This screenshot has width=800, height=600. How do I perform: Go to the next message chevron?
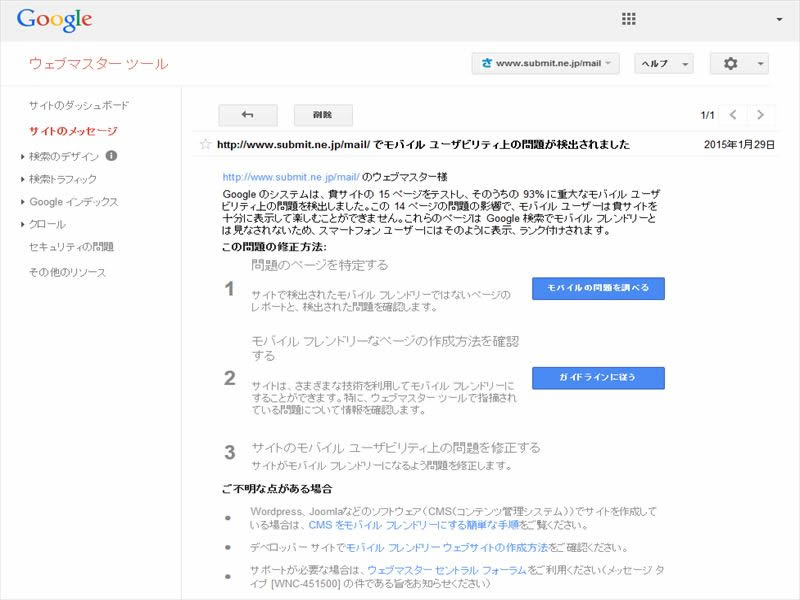click(760, 115)
